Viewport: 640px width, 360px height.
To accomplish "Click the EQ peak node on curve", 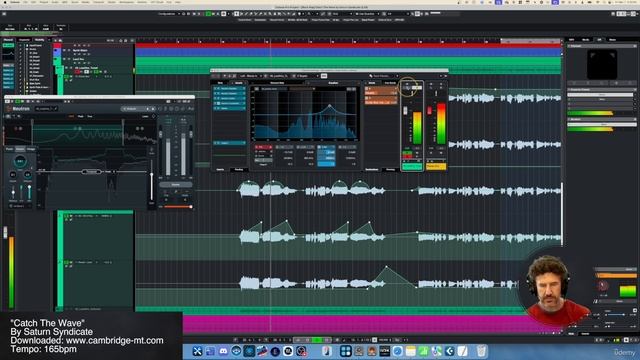I will click(330, 105).
